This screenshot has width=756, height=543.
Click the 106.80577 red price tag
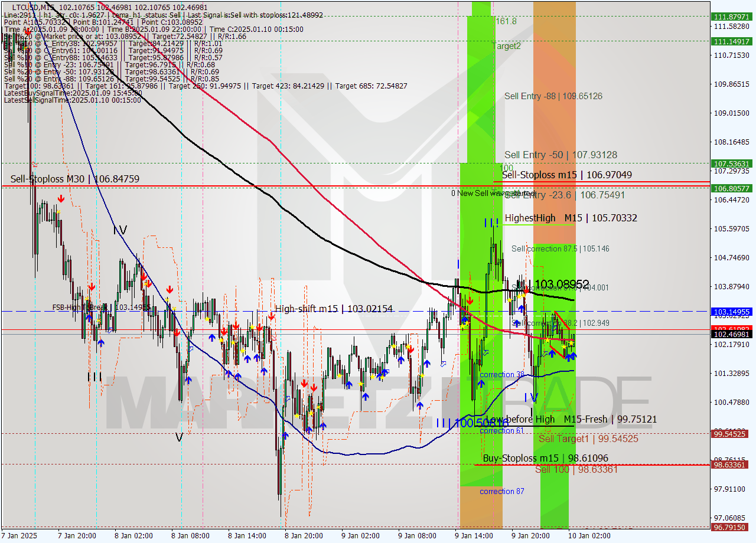(x=732, y=188)
